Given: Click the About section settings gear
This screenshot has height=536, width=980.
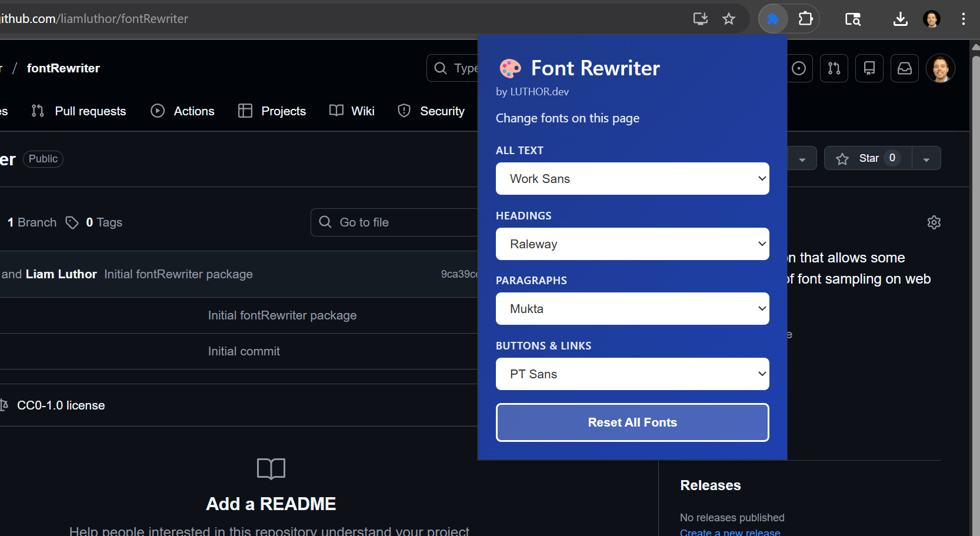Looking at the screenshot, I should pyautogui.click(x=934, y=222).
